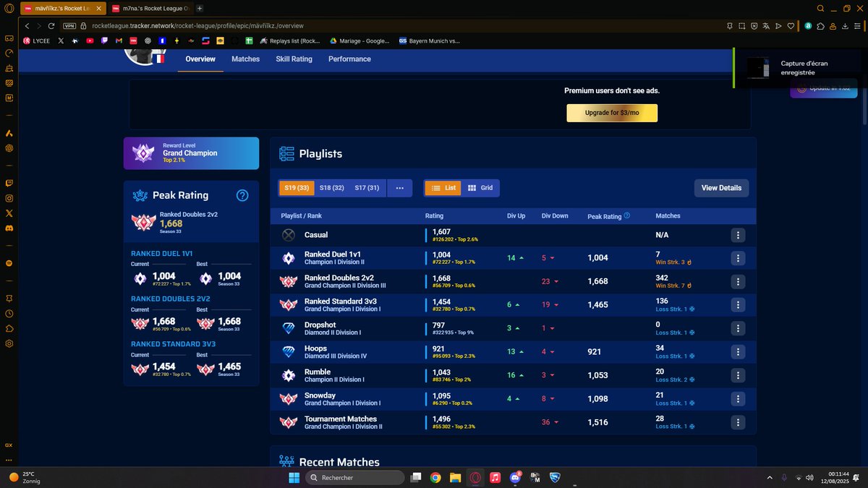This screenshot has width=868, height=488.
Task: Open the sidebar three-dots more menu
Action: pyautogui.click(x=9, y=460)
